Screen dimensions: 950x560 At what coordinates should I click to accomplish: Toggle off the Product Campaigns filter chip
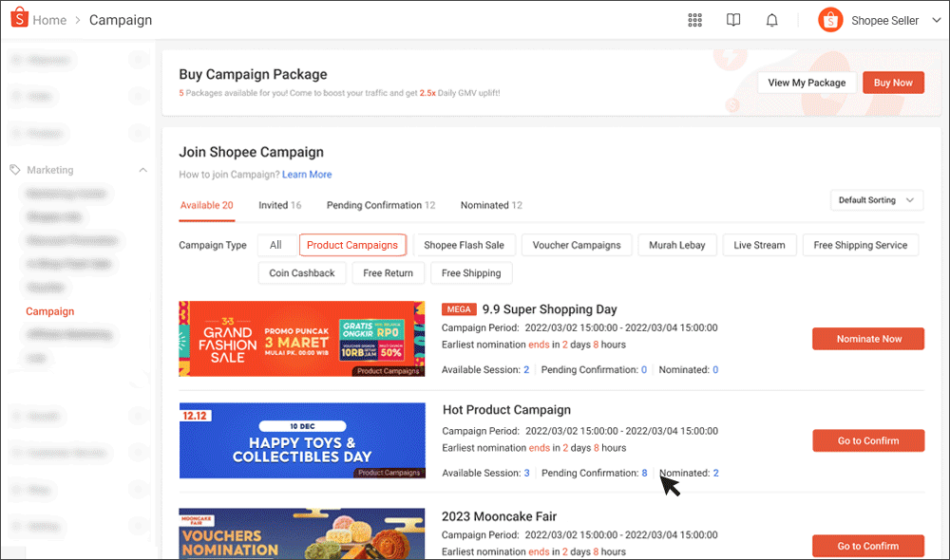pyautogui.click(x=352, y=244)
